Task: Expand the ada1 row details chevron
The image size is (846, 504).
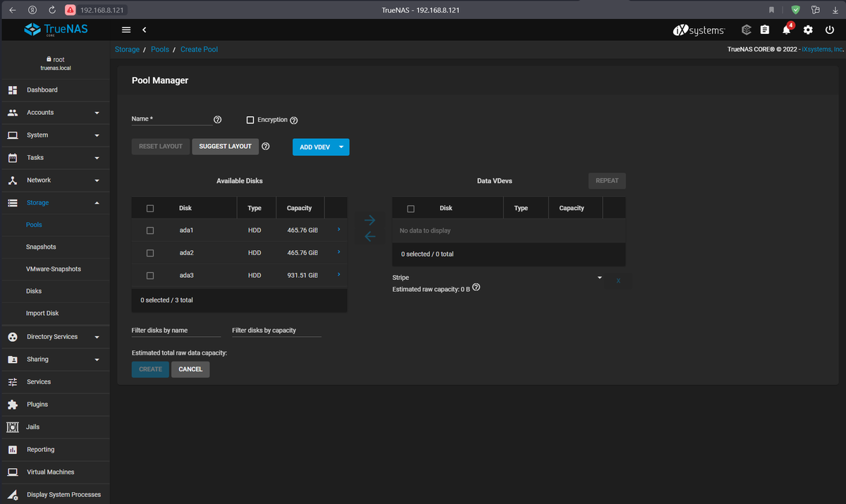Action: 338,230
